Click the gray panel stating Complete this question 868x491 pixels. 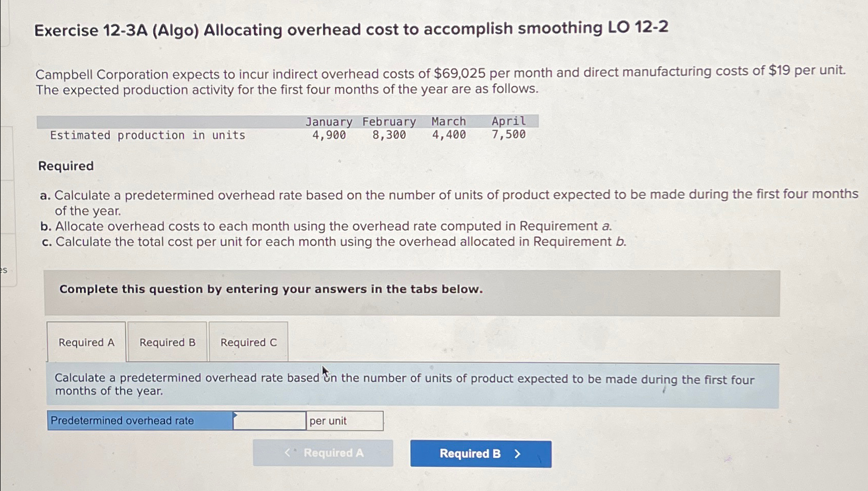[x=271, y=289]
